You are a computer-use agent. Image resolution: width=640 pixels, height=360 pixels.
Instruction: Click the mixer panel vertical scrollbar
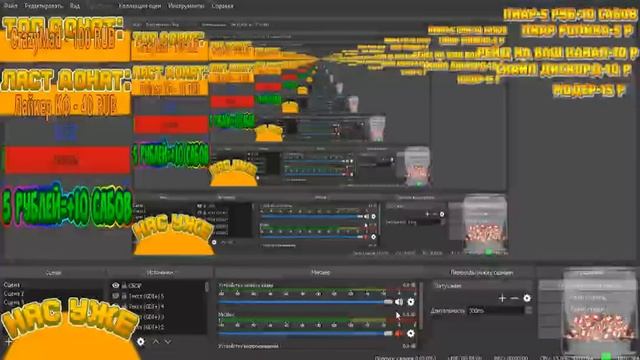[x=420, y=306]
